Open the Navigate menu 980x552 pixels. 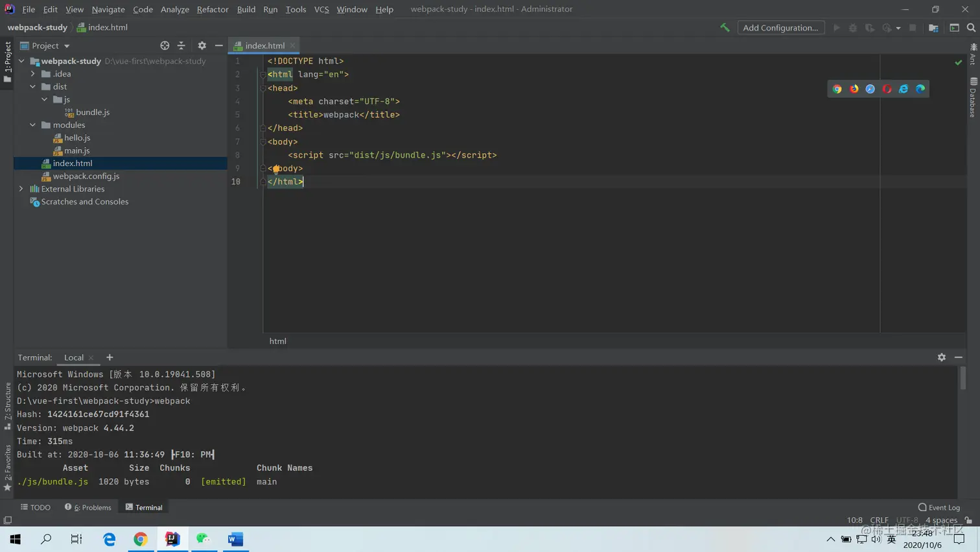click(108, 9)
